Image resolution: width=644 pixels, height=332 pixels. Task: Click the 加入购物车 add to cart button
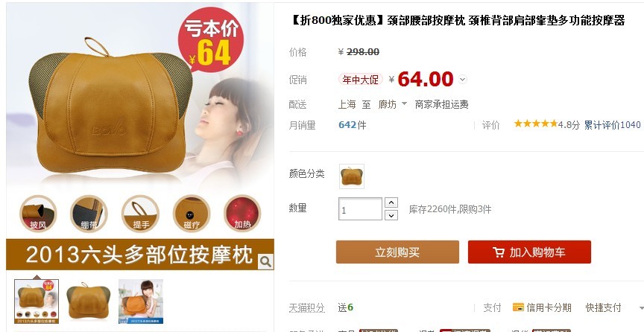point(529,252)
